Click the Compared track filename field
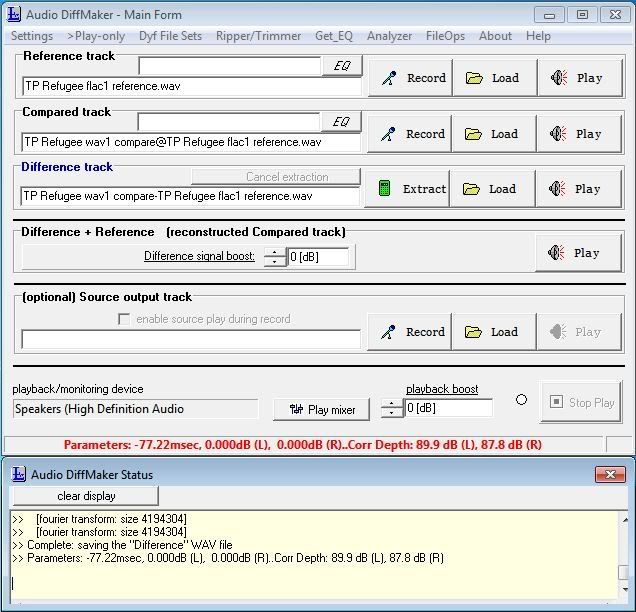The image size is (636, 612). [191, 142]
